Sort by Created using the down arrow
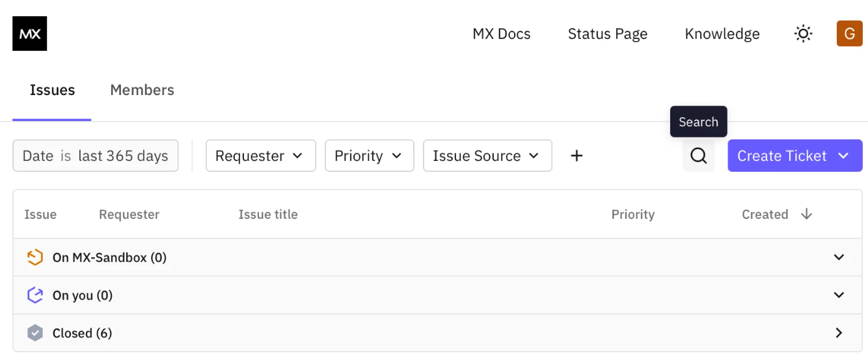The width and height of the screenshot is (868, 353). pos(807,214)
